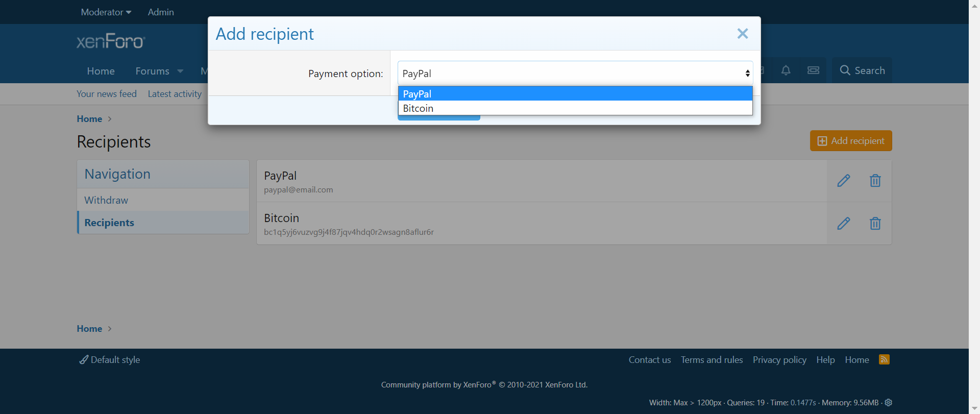Click the scrollbar down arrow
The image size is (980, 414).
coord(974,409)
